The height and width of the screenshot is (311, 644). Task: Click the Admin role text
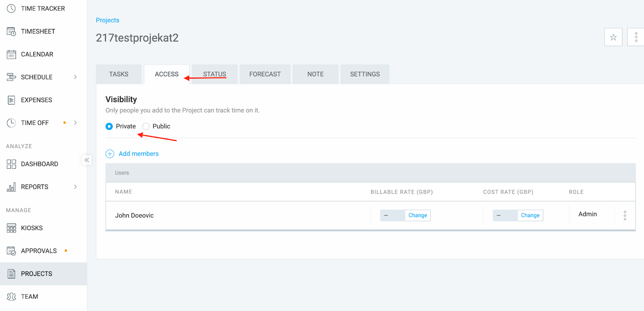click(x=588, y=214)
